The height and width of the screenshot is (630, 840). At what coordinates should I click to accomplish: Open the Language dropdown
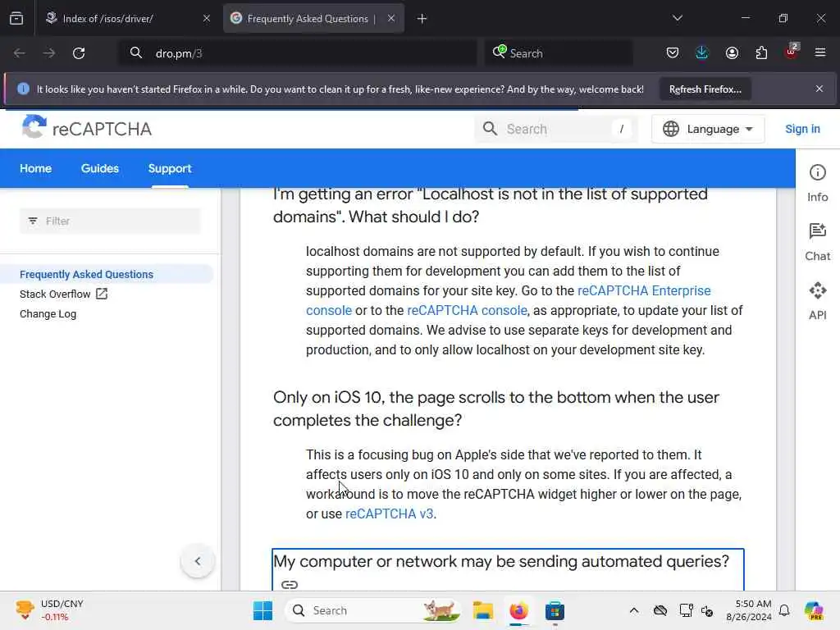coord(708,129)
